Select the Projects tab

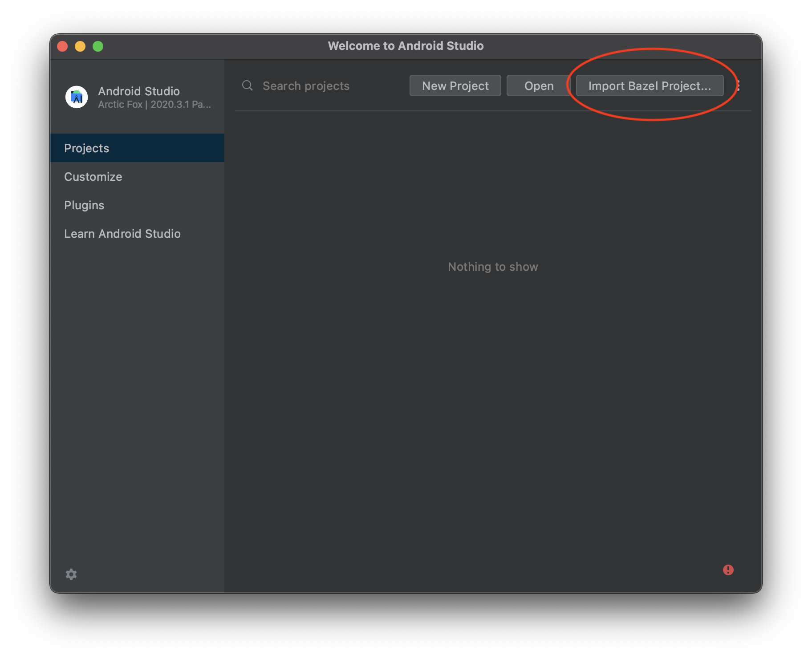(x=137, y=148)
